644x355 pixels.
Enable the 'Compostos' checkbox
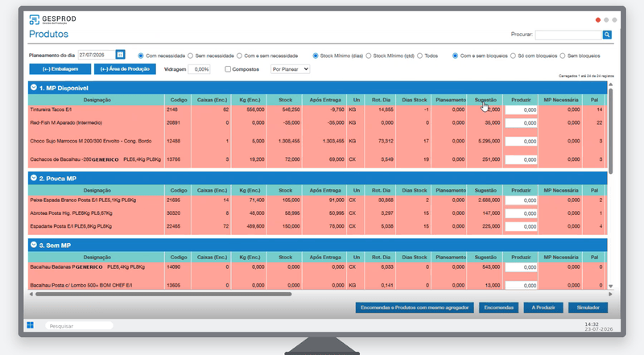[x=228, y=69]
